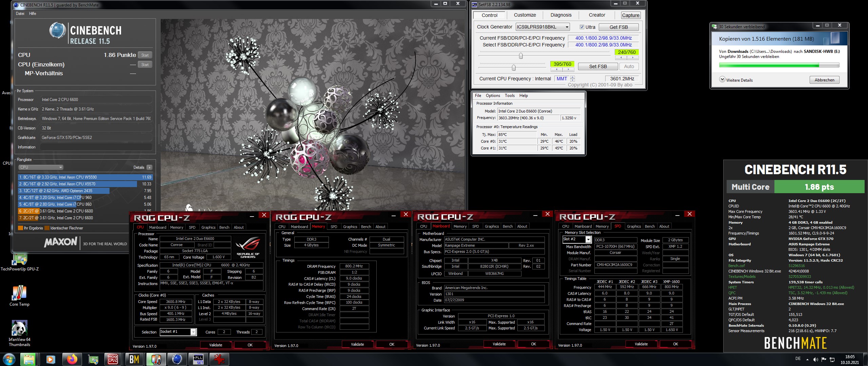Adjust upper SetFSB slider thumb
868x366 pixels.
[x=521, y=56]
